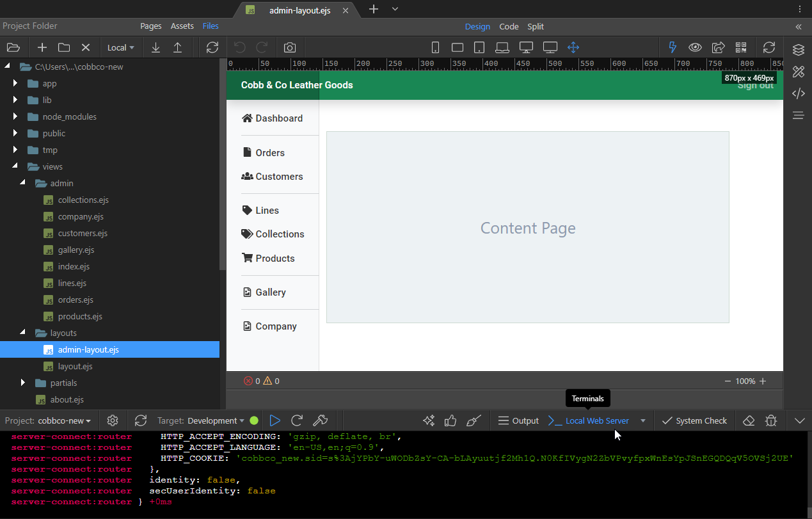Image resolution: width=812 pixels, height=519 pixels.
Task: Open the responsive resize tool
Action: tap(573, 47)
